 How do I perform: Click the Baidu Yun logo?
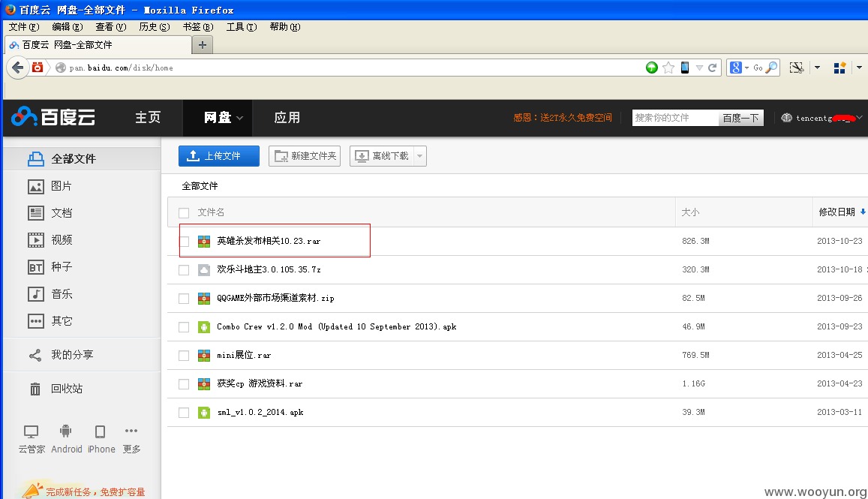53,117
